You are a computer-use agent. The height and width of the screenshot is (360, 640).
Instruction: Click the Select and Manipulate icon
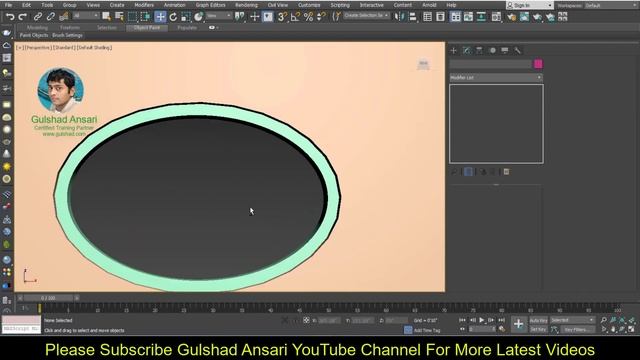(x=255, y=17)
